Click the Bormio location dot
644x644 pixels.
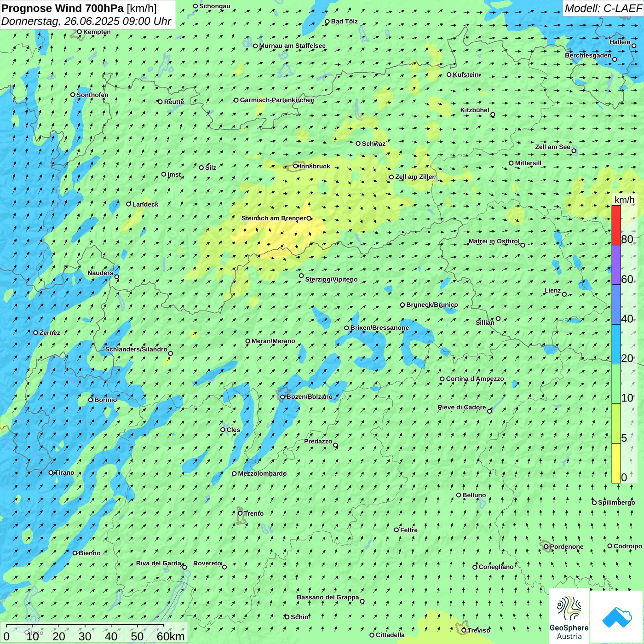click(91, 400)
